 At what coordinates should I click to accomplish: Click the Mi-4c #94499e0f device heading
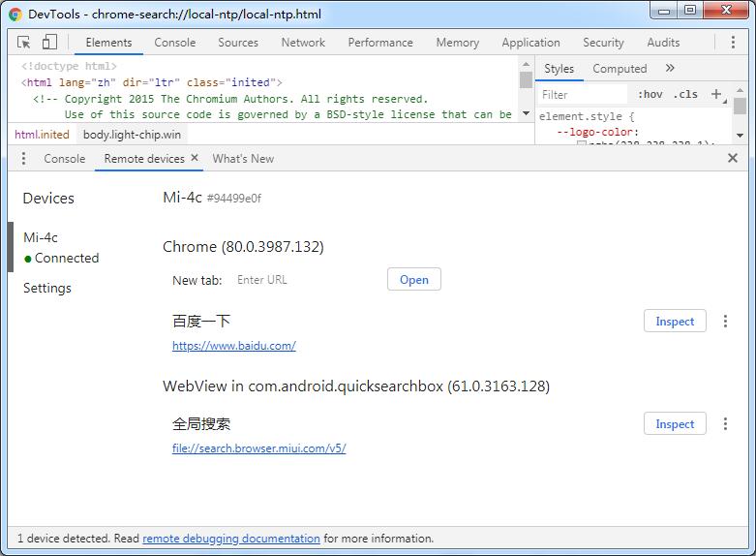(212, 198)
